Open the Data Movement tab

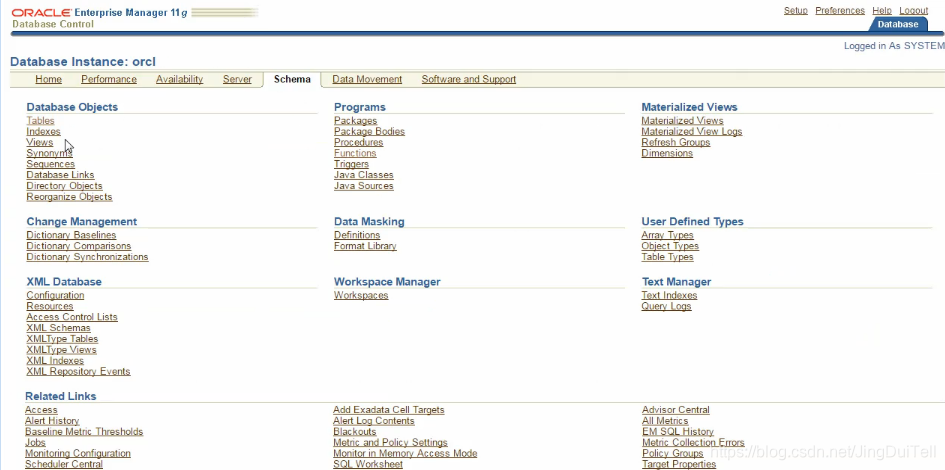367,79
